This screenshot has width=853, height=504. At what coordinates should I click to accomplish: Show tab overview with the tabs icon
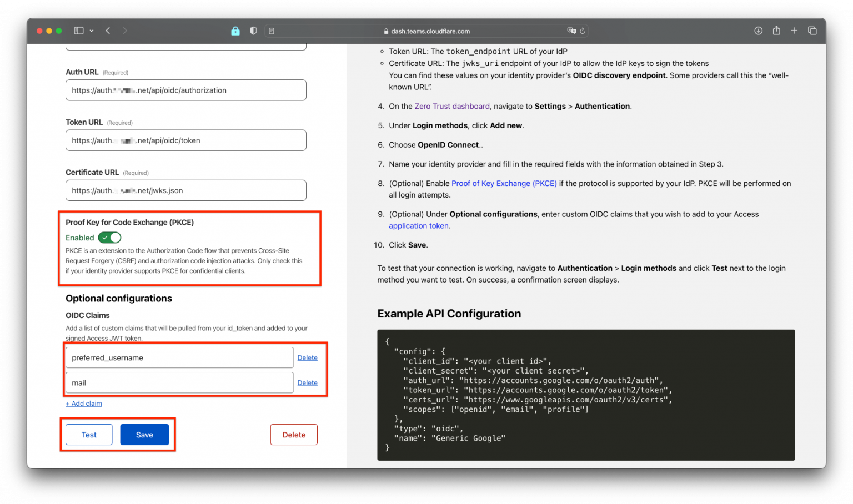812,31
